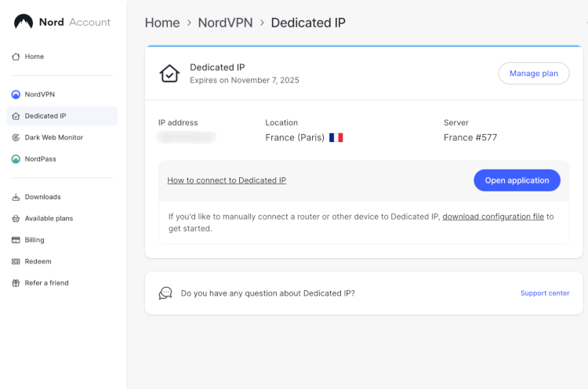This screenshot has height=389, width=588.
Task: Select Dedicated IP sidebar item
Action: (x=62, y=116)
